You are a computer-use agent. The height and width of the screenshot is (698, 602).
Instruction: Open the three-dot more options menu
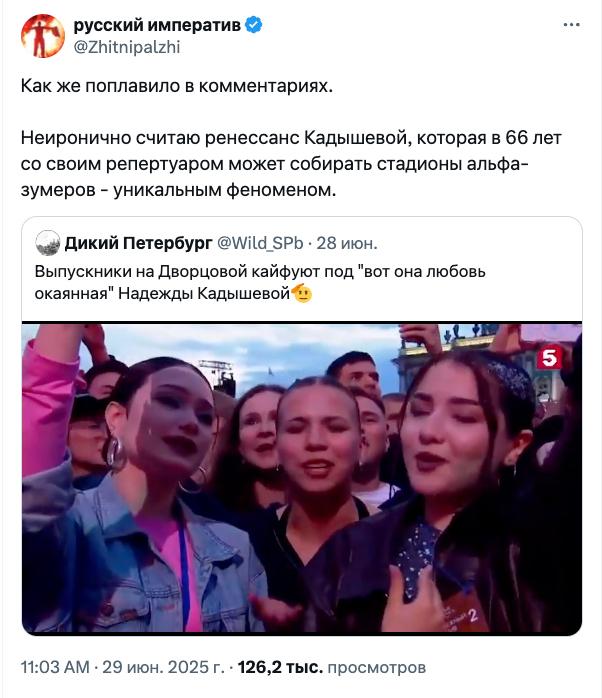[571, 25]
